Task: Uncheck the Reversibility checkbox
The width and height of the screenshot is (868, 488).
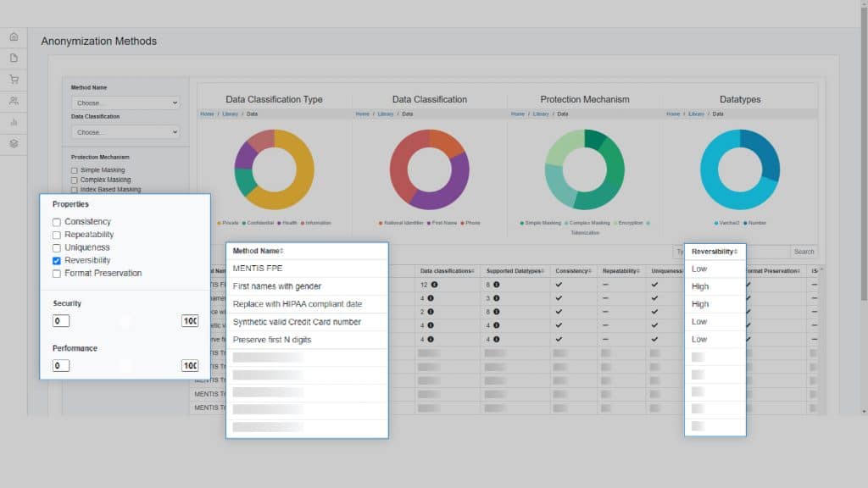Action: [57, 261]
